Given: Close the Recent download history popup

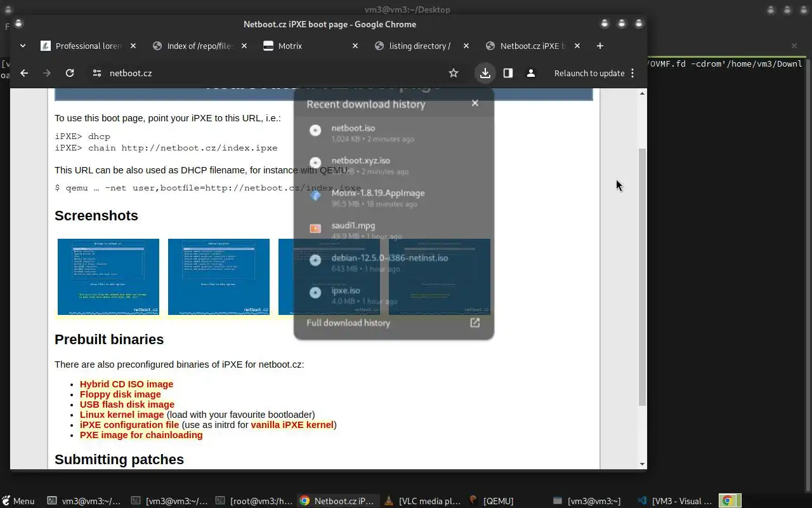Looking at the screenshot, I should coord(475,103).
